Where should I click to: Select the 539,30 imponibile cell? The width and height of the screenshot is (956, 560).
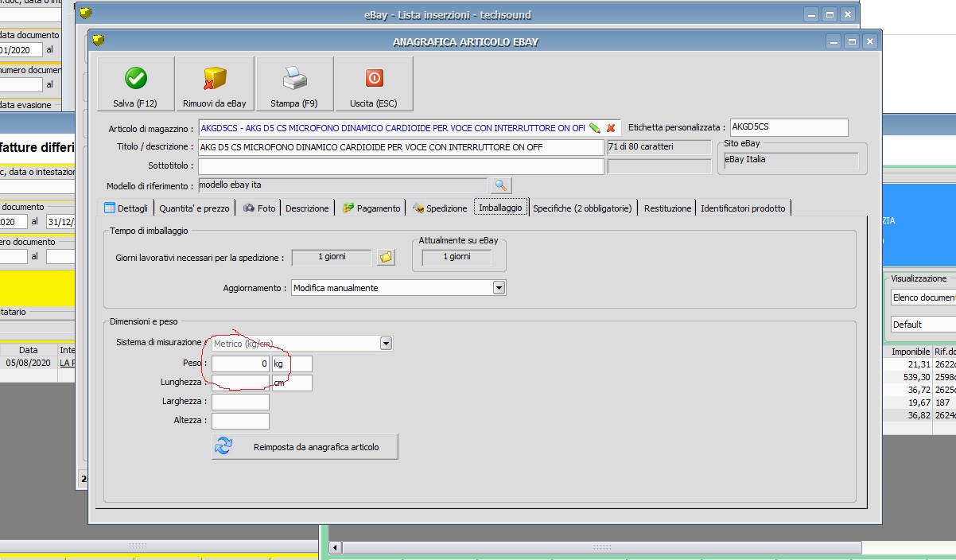coord(910,377)
